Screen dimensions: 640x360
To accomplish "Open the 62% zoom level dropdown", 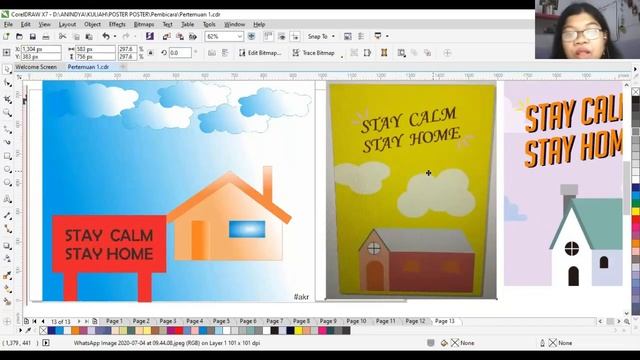I will coord(240,36).
